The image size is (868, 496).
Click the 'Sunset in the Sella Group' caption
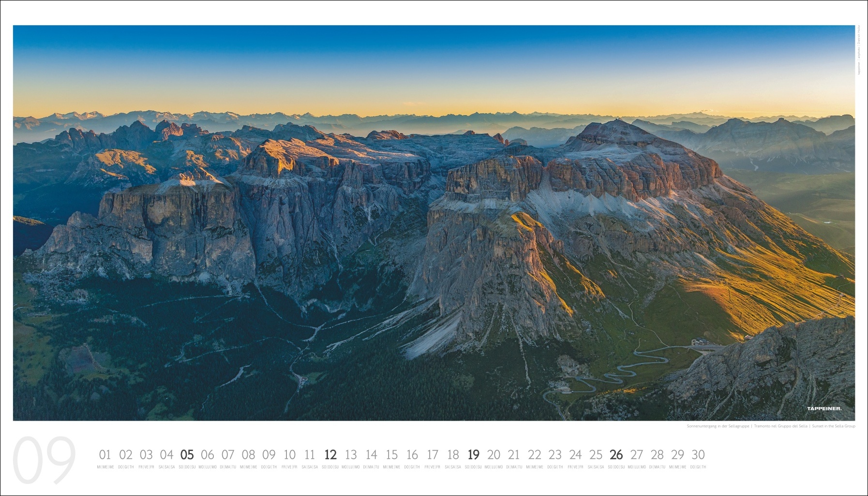(x=834, y=426)
